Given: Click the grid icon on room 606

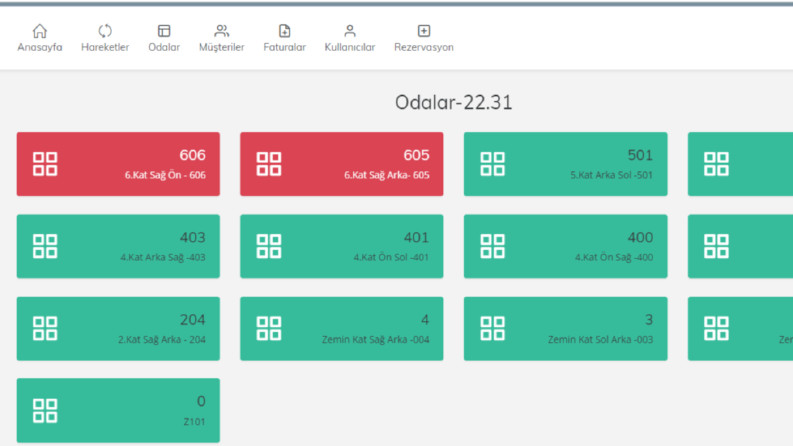Looking at the screenshot, I should pos(45,164).
